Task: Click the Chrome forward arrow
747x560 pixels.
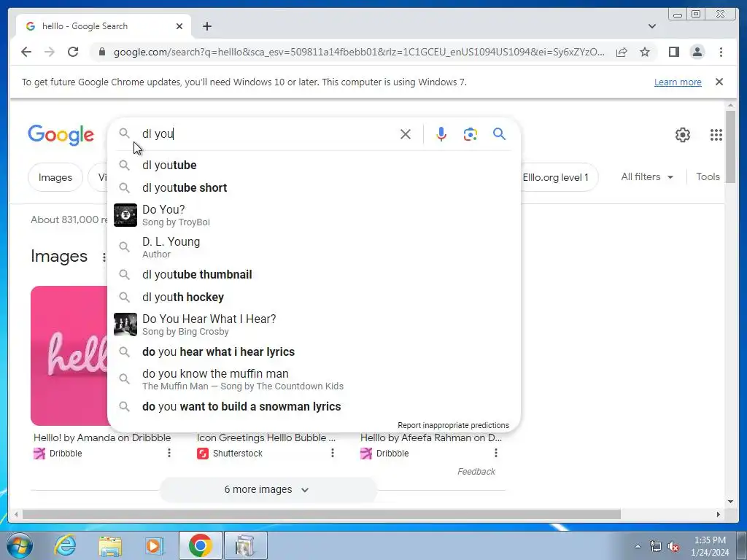Action: click(x=50, y=52)
